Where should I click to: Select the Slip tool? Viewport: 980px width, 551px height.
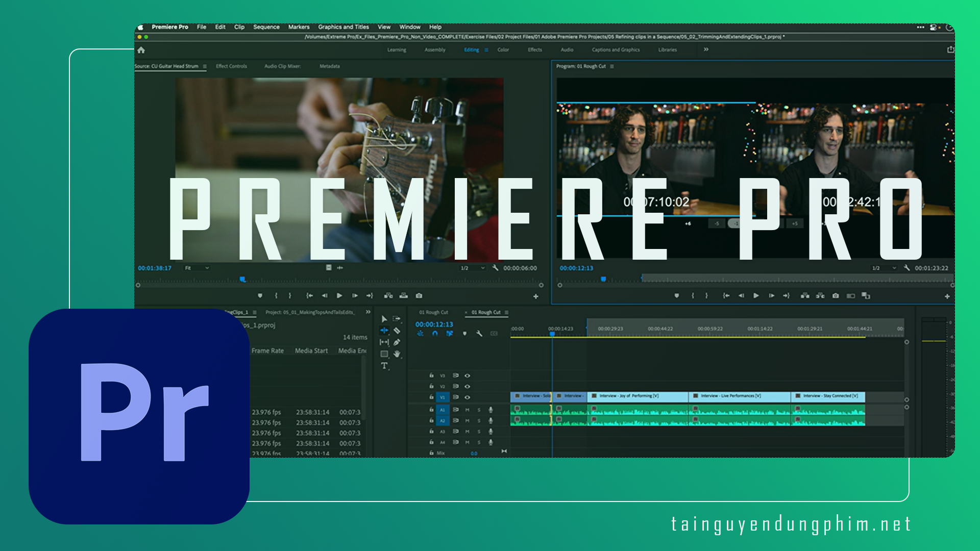pos(384,342)
